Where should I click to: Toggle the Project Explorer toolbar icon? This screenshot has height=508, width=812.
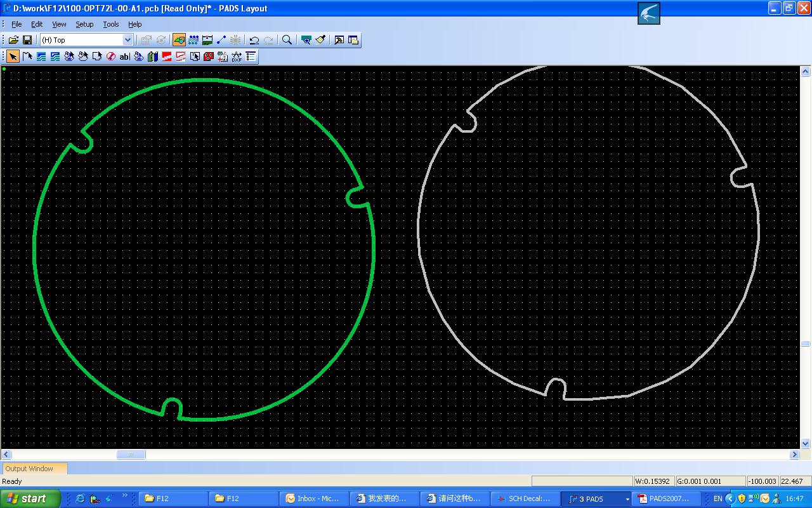coord(353,40)
